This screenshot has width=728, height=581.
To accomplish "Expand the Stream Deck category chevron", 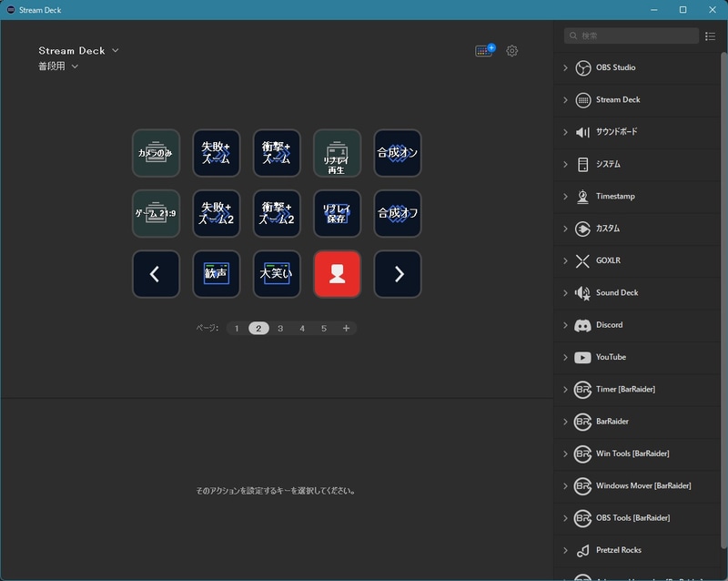I will click(x=565, y=100).
